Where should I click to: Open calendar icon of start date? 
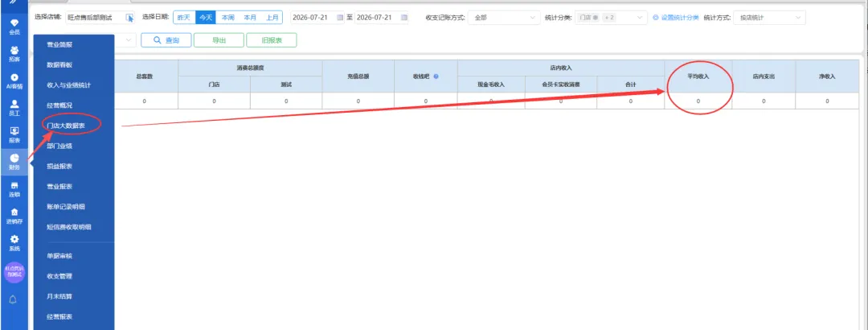click(x=340, y=18)
